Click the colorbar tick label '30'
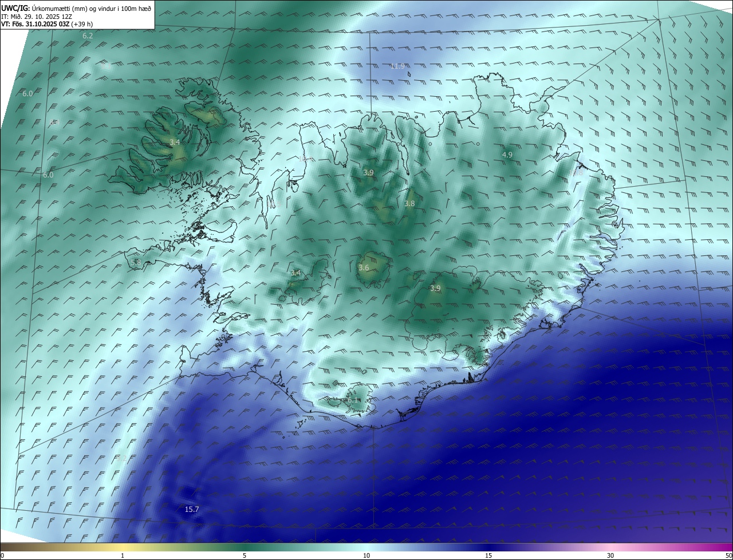Image resolution: width=733 pixels, height=560 pixels. [x=610, y=555]
